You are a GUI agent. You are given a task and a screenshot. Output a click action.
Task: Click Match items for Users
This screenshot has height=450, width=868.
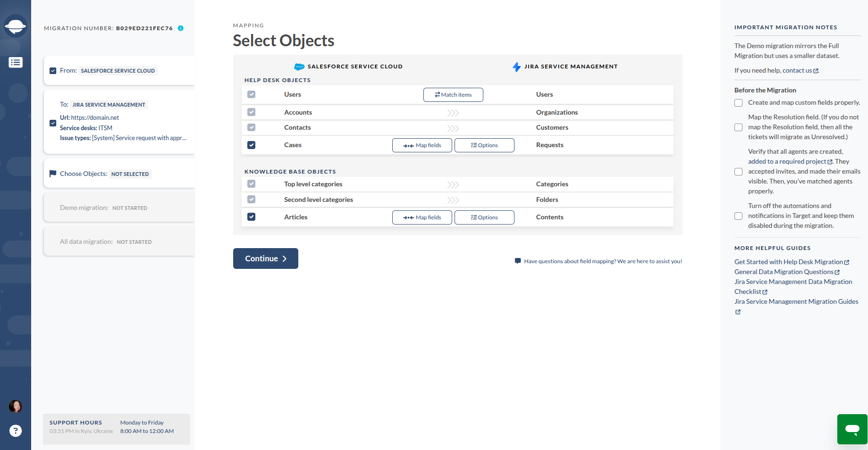pyautogui.click(x=453, y=95)
